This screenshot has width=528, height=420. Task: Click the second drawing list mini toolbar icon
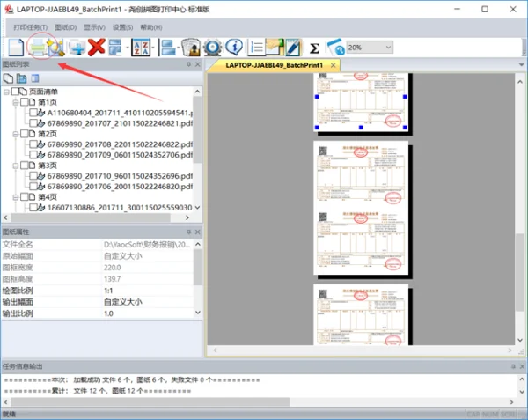click(21, 78)
